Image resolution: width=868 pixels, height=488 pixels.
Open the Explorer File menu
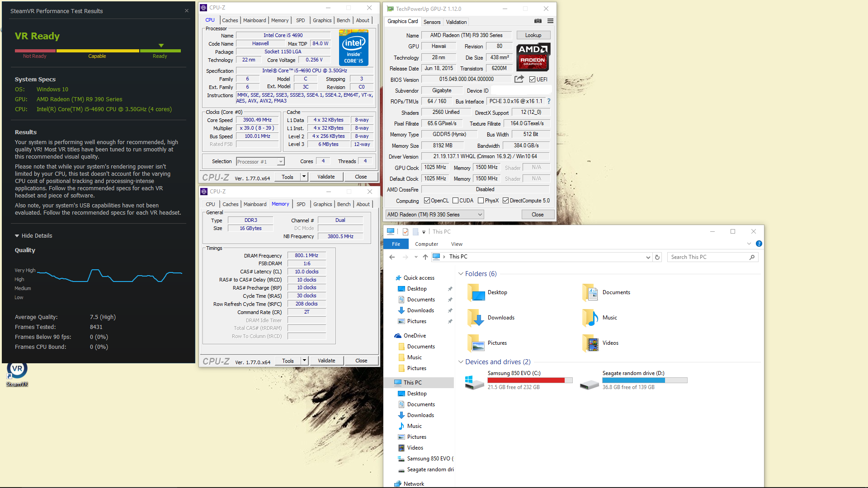click(396, 244)
